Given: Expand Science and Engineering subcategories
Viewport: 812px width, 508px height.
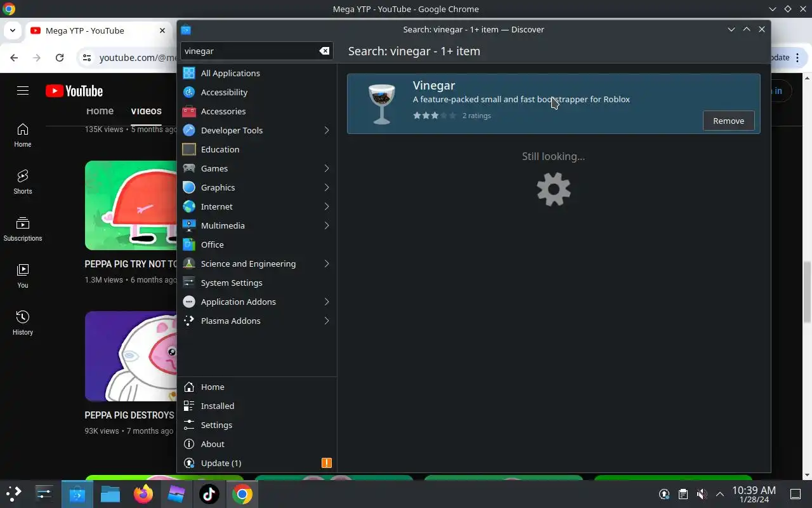Looking at the screenshot, I should click(x=327, y=264).
